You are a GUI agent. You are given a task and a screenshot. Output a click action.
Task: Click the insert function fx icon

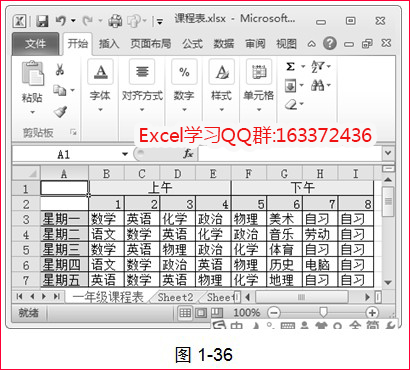pyautogui.click(x=189, y=154)
